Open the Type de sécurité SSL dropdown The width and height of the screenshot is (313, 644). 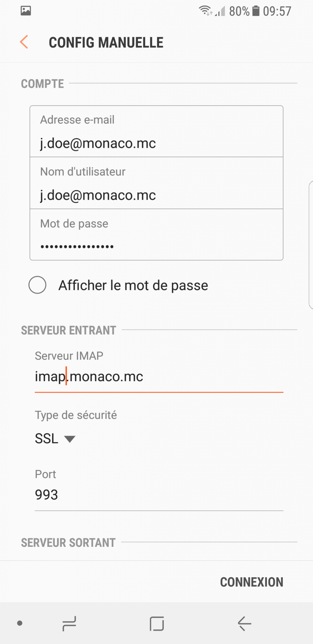pos(56,438)
